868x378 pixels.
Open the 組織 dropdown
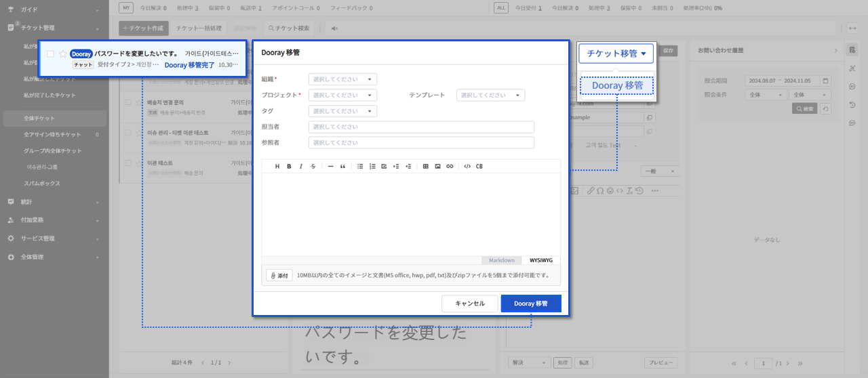click(x=342, y=79)
